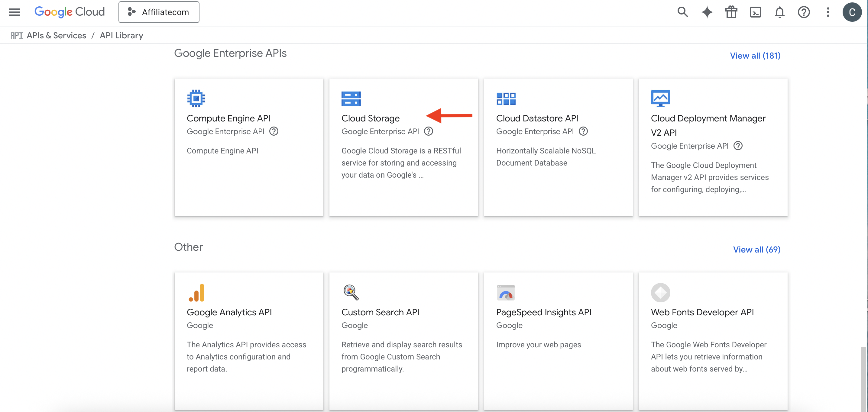Click help icon under Deployment Manager V2
The image size is (868, 412).
(738, 146)
